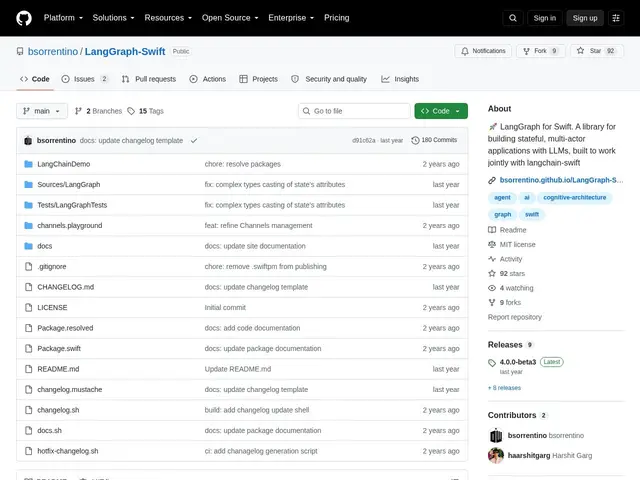Click the Activity pulse icon
640x480 pixels.
coord(492,259)
